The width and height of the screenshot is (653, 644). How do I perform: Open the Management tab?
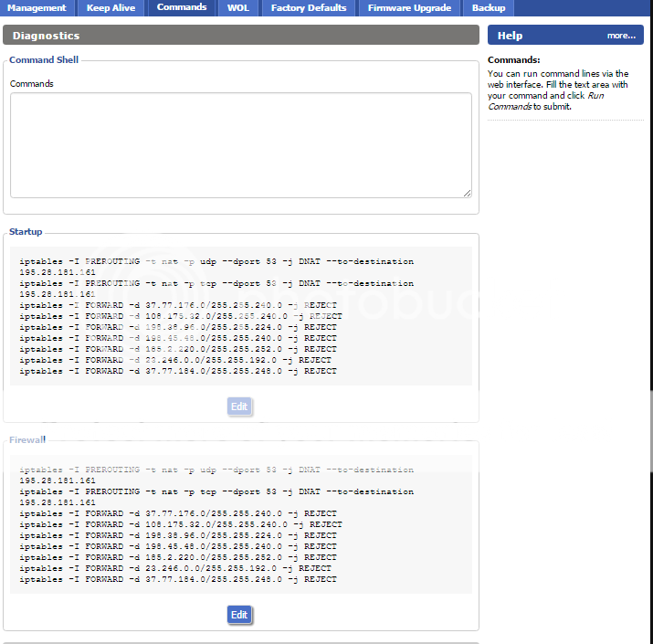[37, 8]
